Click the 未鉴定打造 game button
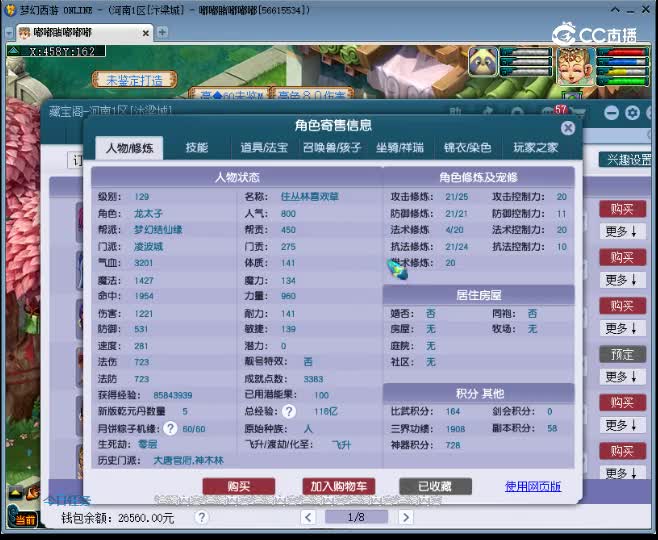Screen dimensions: 658x540 [x=134, y=80]
